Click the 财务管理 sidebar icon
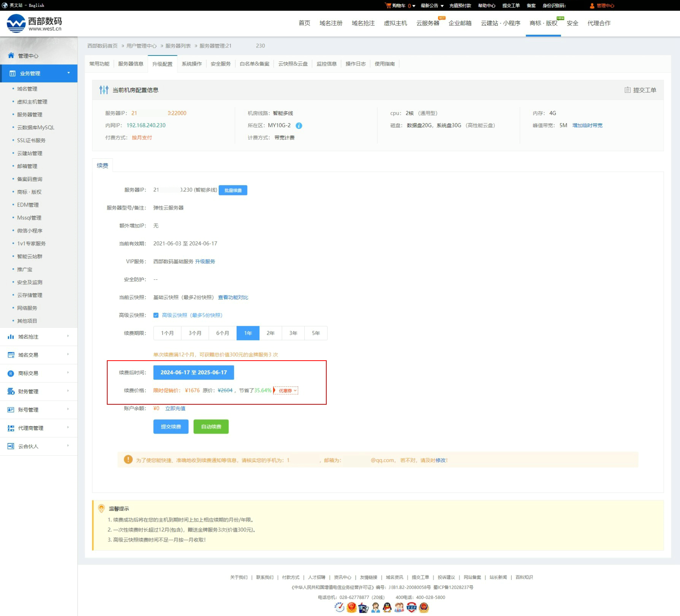 pyautogui.click(x=11, y=391)
